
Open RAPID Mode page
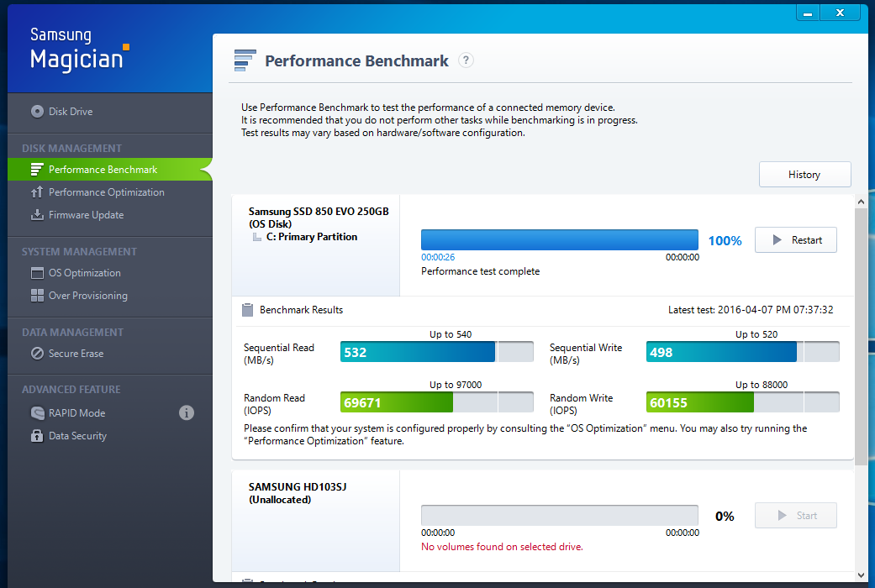tap(76, 412)
